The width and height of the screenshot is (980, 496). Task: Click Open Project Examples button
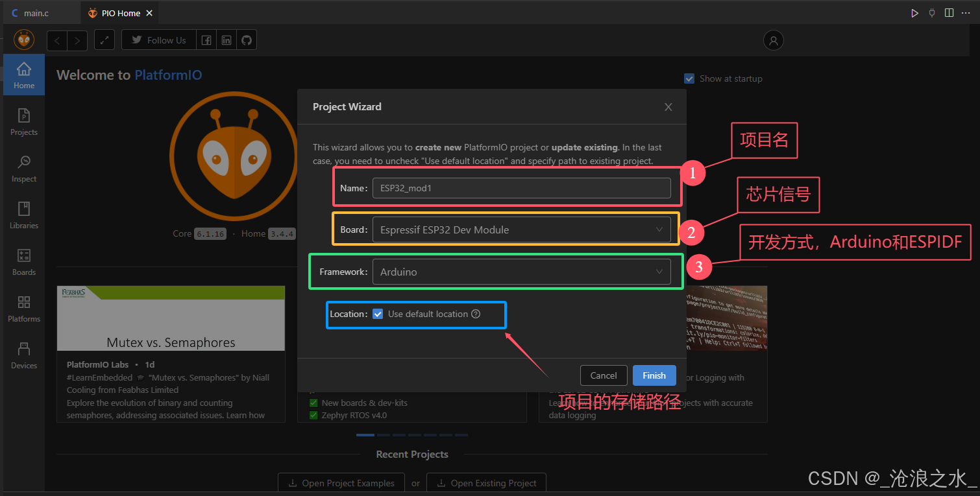click(341, 483)
